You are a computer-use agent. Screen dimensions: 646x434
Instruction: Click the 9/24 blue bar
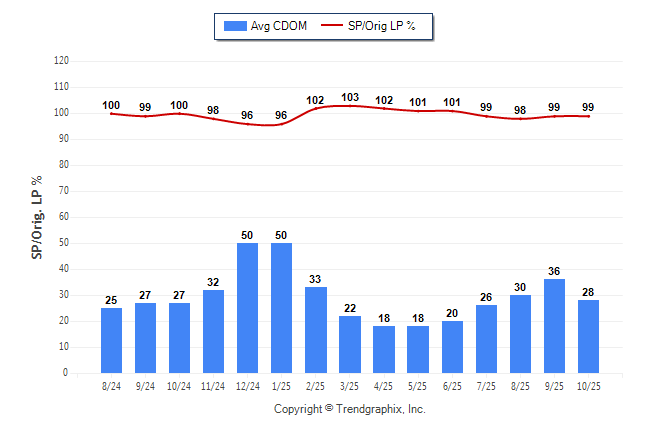tap(146, 338)
